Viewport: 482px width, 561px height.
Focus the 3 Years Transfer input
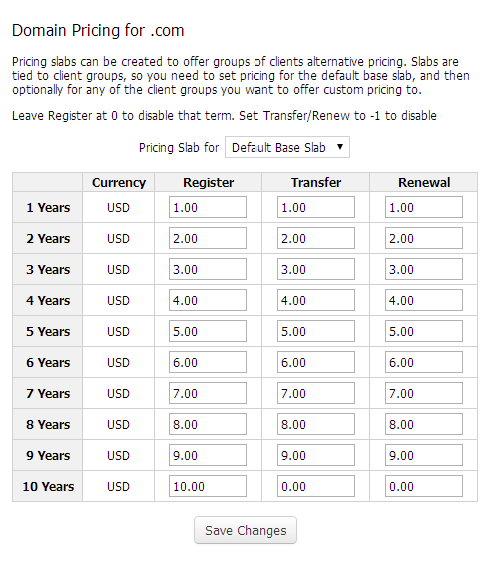(316, 269)
